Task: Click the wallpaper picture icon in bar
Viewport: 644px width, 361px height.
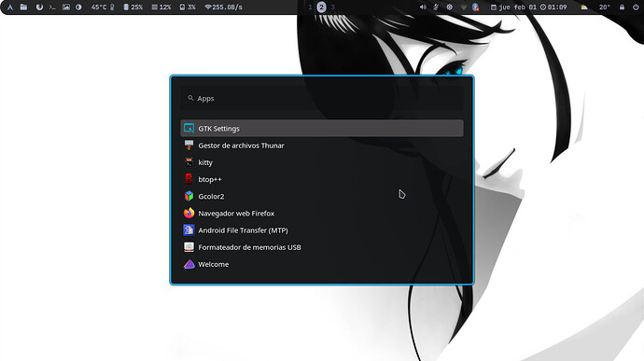Action: (x=66, y=7)
